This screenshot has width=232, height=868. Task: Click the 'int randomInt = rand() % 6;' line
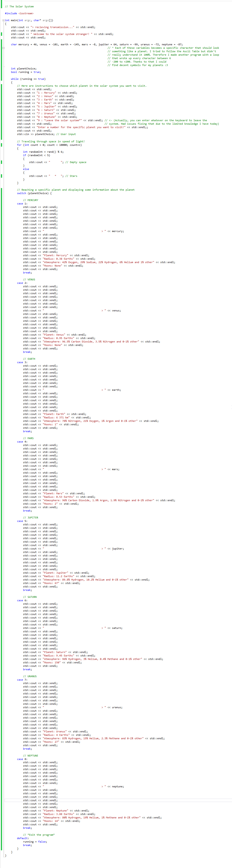coord(44,152)
